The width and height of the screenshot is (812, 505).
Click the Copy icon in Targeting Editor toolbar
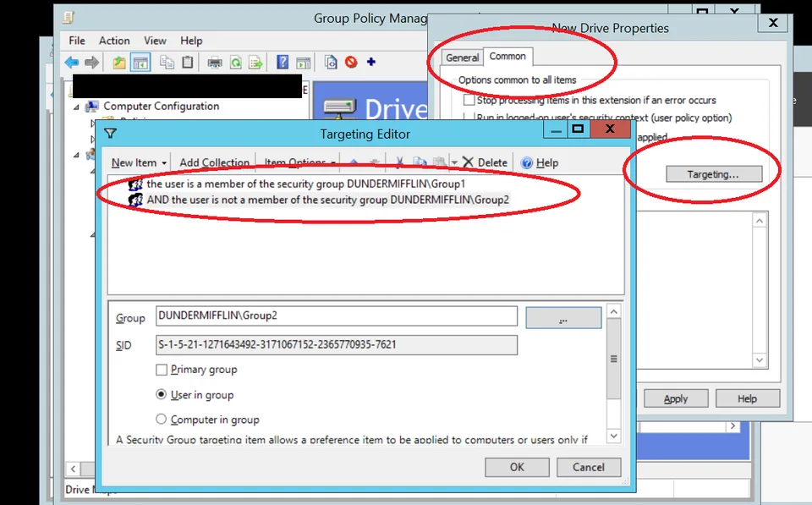pos(420,162)
